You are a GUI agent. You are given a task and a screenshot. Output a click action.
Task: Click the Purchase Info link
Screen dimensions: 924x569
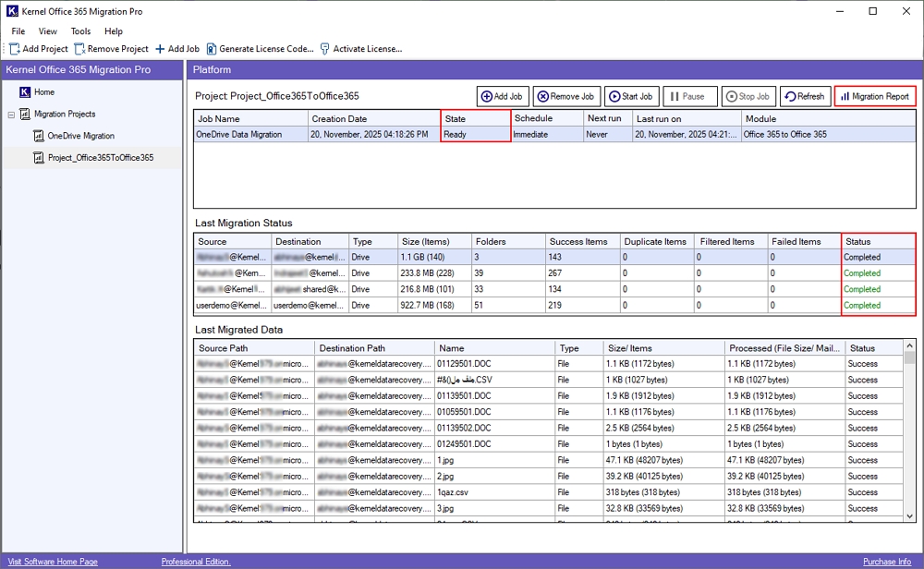point(886,562)
